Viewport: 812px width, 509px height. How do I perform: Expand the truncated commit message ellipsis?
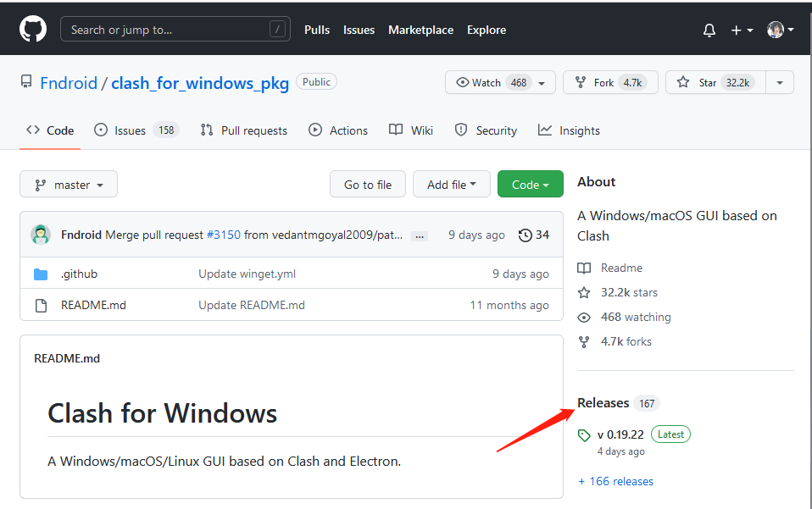(x=420, y=235)
